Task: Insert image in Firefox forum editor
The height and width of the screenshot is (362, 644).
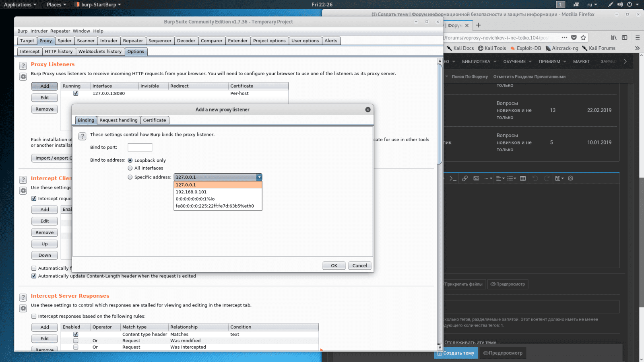Action: pyautogui.click(x=476, y=178)
